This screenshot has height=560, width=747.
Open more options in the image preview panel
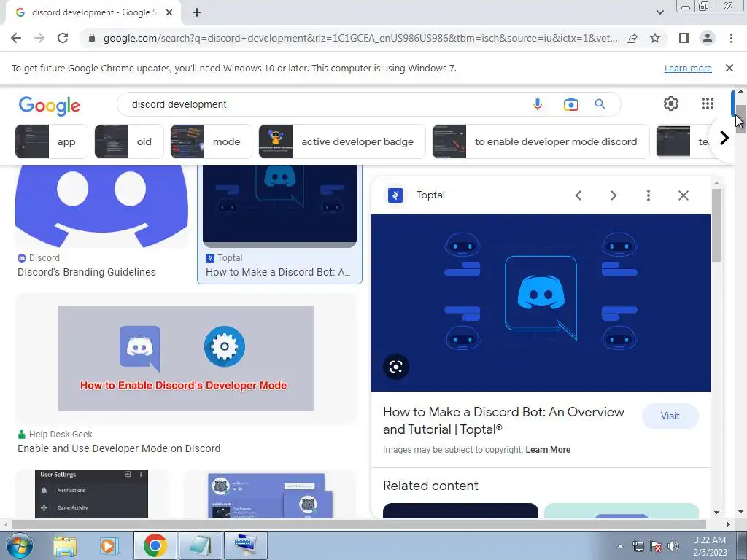(x=648, y=195)
